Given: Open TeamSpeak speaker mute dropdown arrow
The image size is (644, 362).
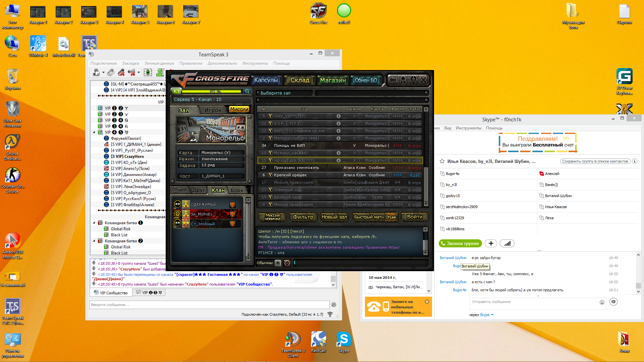Looking at the screenshot, I should [x=139, y=72].
